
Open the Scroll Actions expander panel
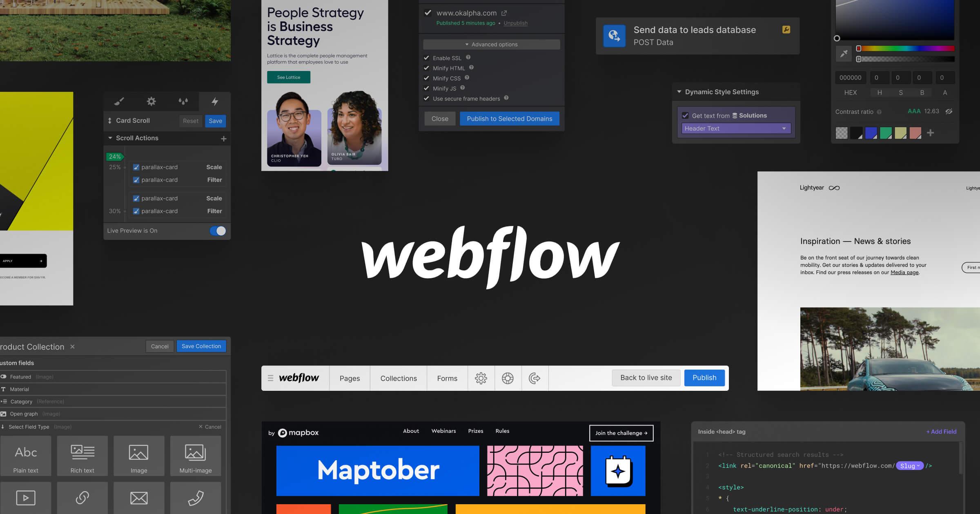[136, 138]
